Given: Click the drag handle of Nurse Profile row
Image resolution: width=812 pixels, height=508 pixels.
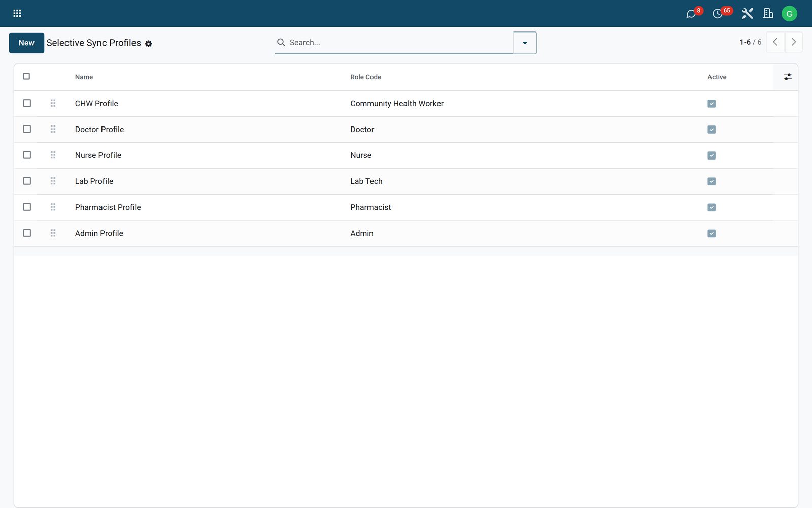Looking at the screenshot, I should (53, 155).
